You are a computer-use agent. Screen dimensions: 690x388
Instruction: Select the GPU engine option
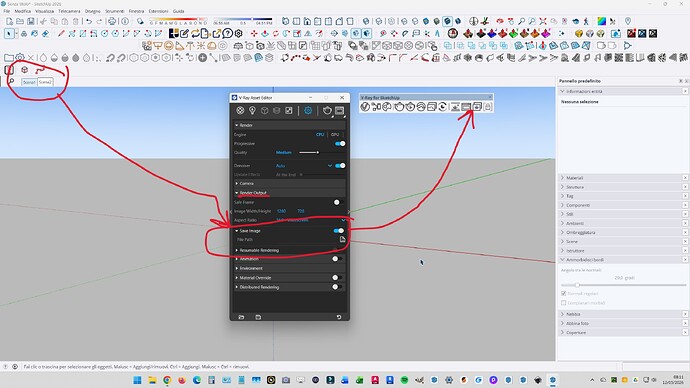(335, 135)
